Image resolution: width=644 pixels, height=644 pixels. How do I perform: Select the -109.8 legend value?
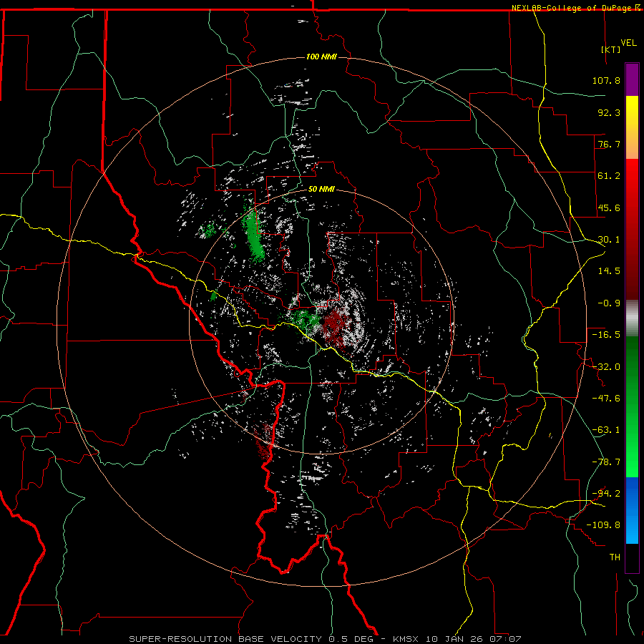(603, 525)
